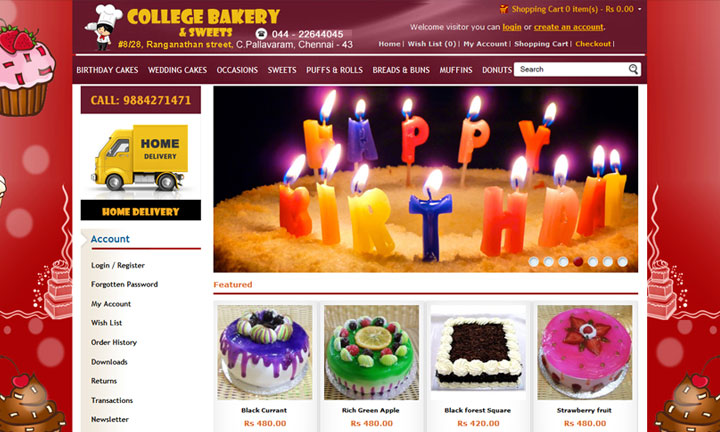Open Login / Register in Account sidebar
720x432 pixels.
point(118,265)
